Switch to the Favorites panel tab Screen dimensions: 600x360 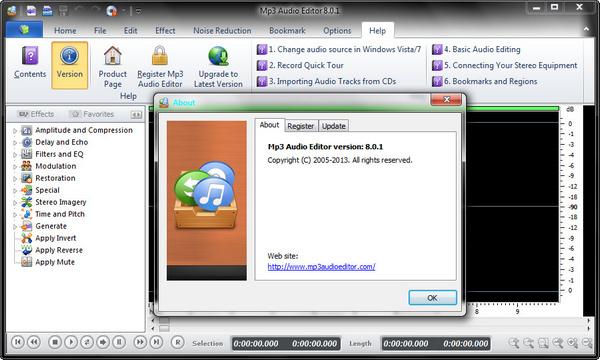coord(93,114)
